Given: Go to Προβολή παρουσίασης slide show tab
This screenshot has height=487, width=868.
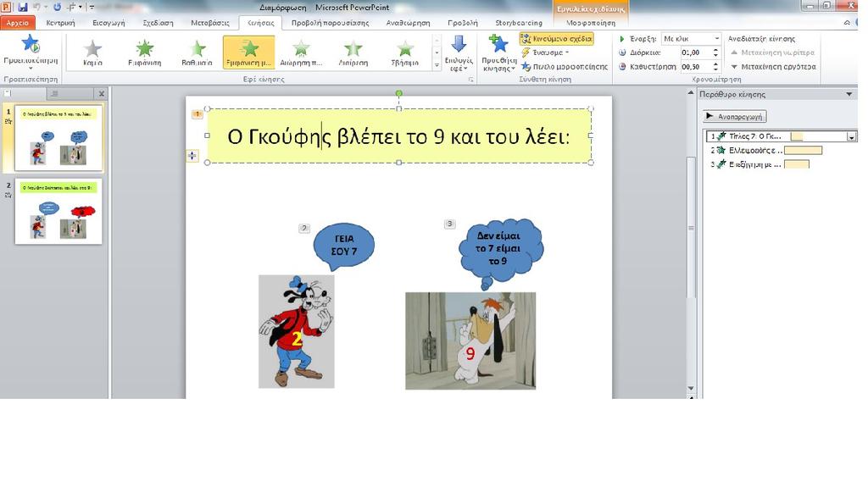Looking at the screenshot, I should pyautogui.click(x=330, y=23).
